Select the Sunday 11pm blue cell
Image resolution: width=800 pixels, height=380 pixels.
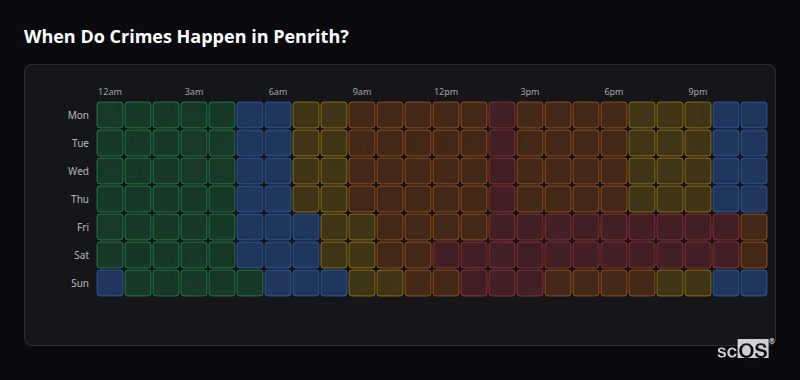[754, 283]
